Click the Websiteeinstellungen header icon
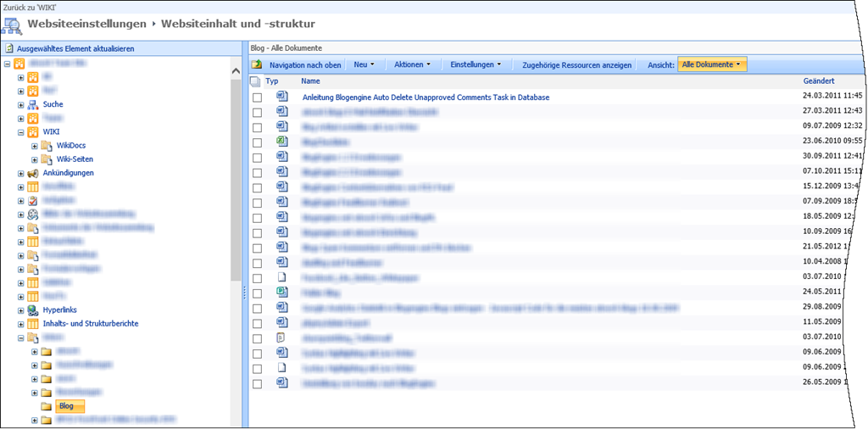 12,25
